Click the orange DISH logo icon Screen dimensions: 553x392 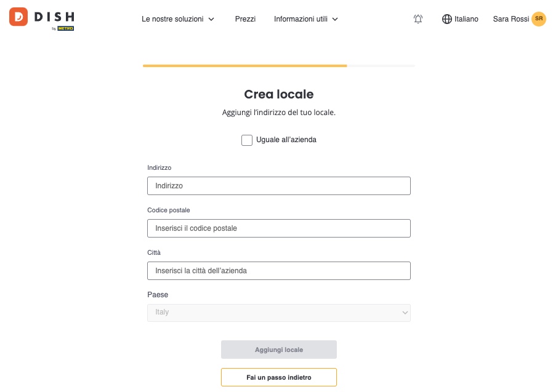[x=18, y=17]
